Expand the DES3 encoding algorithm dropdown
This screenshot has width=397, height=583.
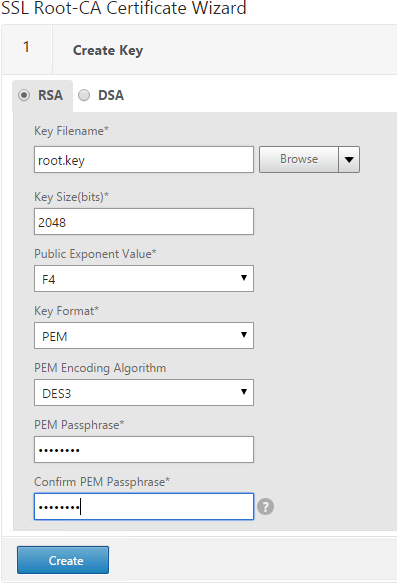(x=144, y=392)
